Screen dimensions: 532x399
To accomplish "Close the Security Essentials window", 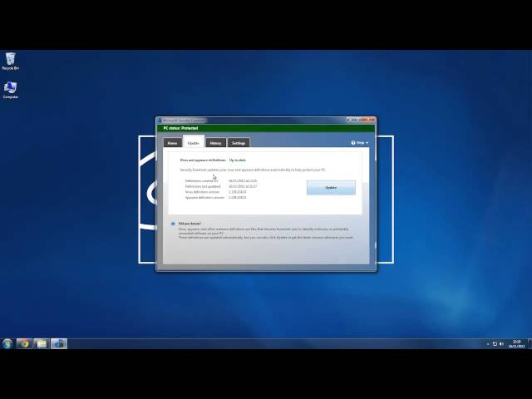I will [369, 120].
